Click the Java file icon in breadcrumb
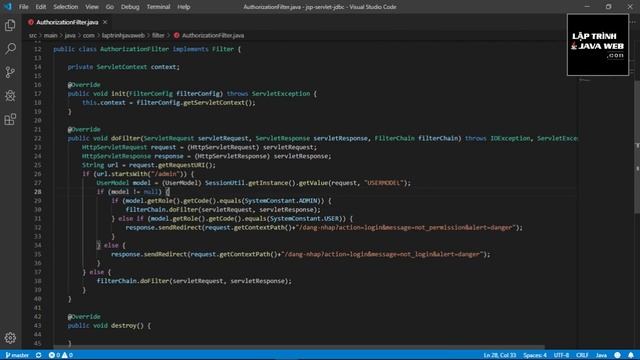This screenshot has height=360, width=640. 177,36
